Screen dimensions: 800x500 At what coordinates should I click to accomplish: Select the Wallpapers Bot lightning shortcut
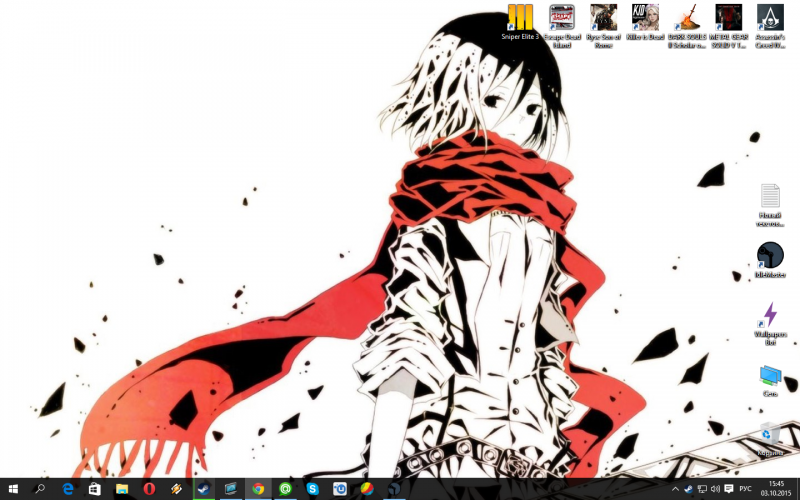[770, 324]
